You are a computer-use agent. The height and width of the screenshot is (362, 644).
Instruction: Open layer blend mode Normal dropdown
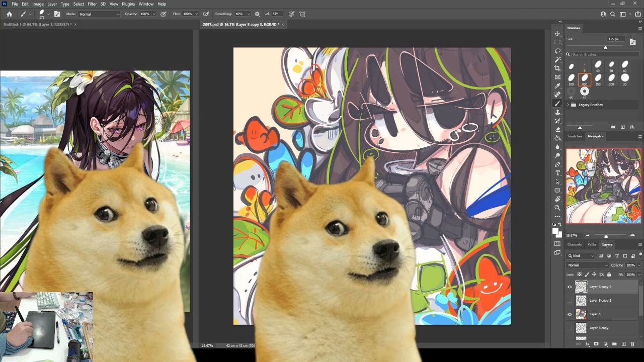click(x=587, y=265)
